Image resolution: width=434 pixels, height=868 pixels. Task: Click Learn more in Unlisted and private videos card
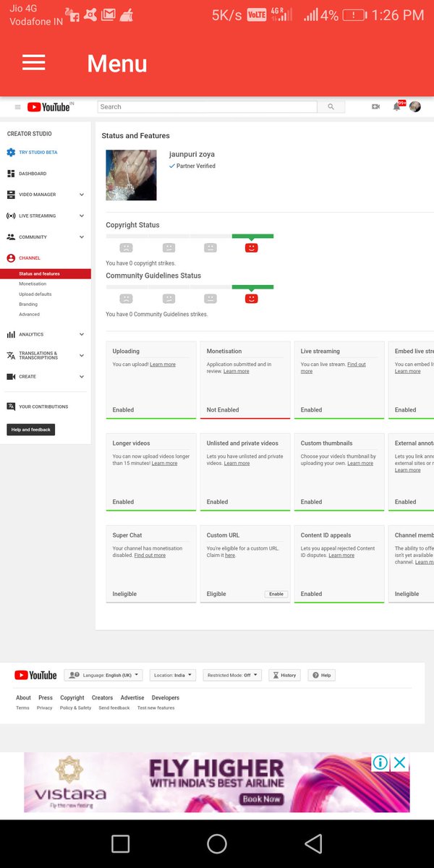[237, 463]
